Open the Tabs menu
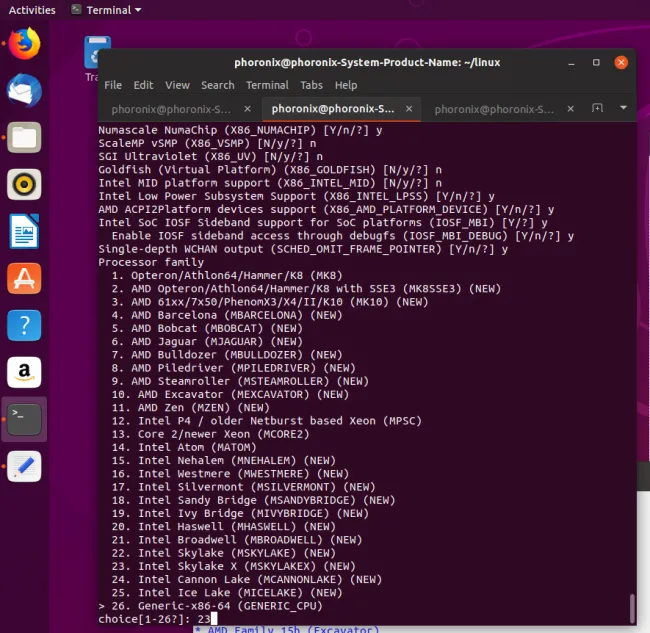Viewport: 650px width, 633px height. click(x=312, y=85)
